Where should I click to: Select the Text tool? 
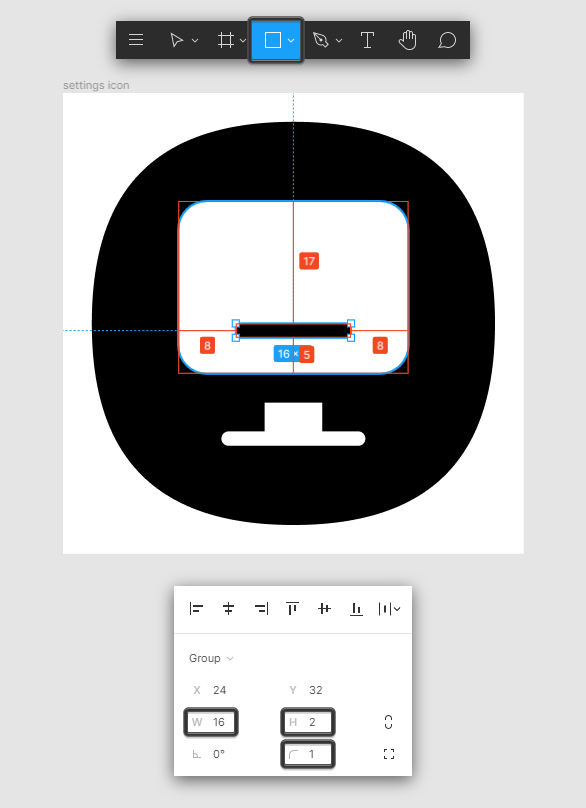pyautogui.click(x=367, y=40)
